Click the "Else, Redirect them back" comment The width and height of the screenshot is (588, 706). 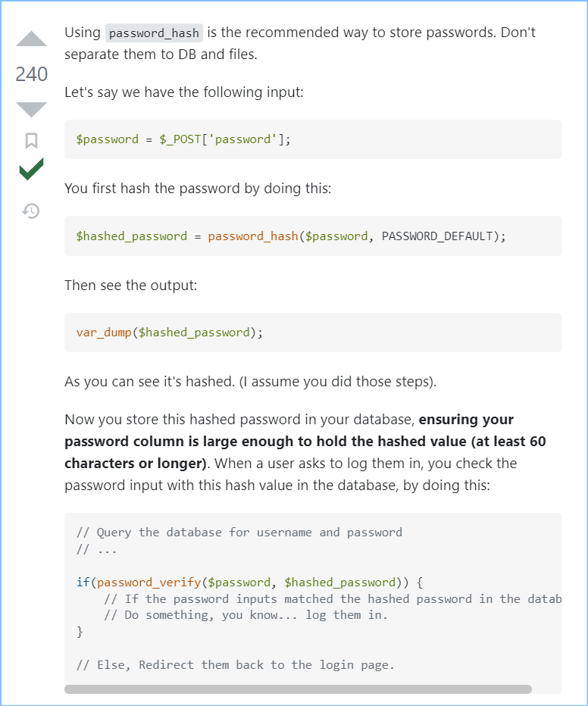[236, 665]
